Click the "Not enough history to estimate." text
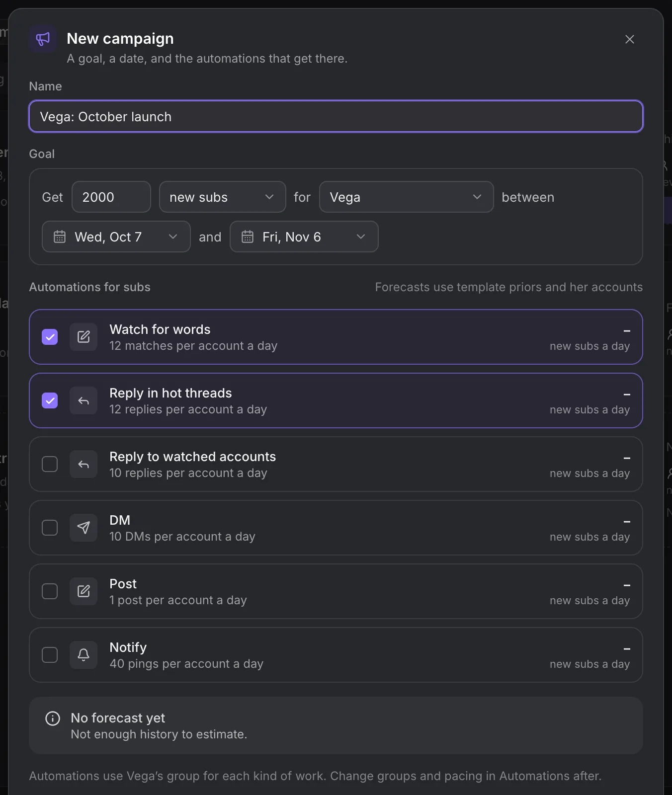Image resolution: width=672 pixels, height=795 pixels. point(159,734)
